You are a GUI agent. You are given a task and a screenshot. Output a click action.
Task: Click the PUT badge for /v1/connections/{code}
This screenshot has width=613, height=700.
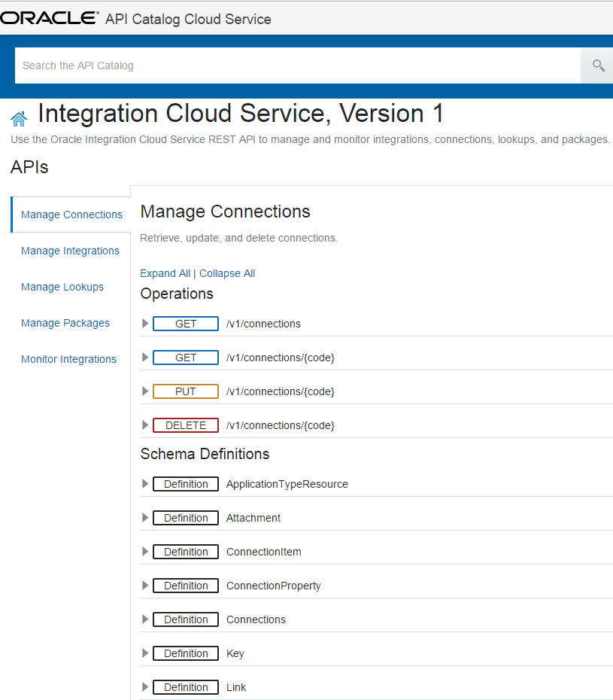coord(185,391)
